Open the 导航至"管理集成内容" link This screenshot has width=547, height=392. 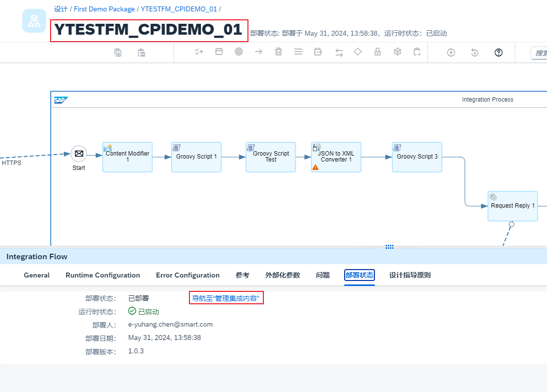(x=226, y=297)
